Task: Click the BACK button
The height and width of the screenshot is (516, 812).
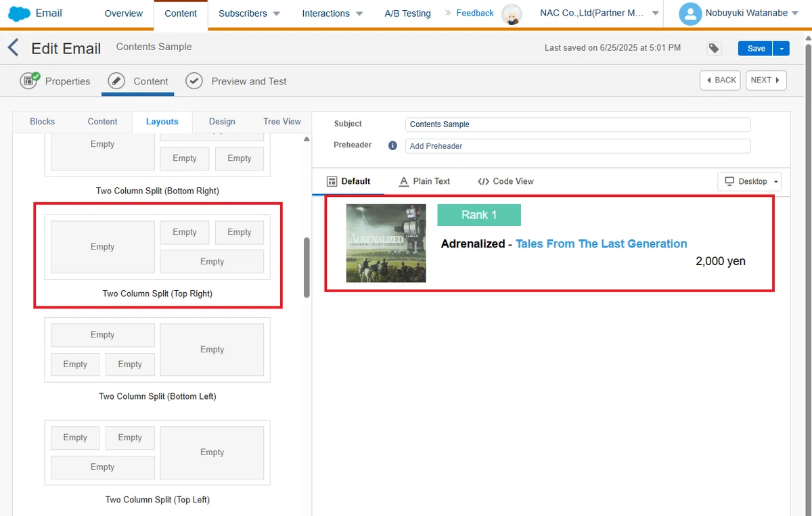Action: pos(720,80)
